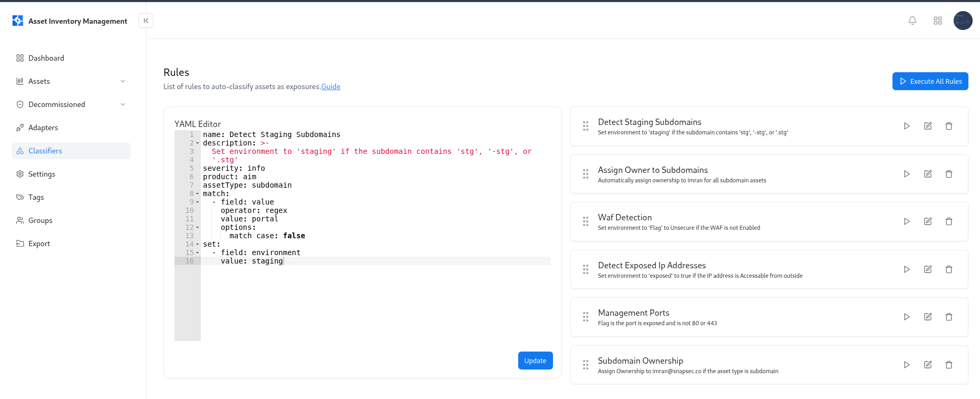Run the Management Ports rule

click(x=907, y=317)
